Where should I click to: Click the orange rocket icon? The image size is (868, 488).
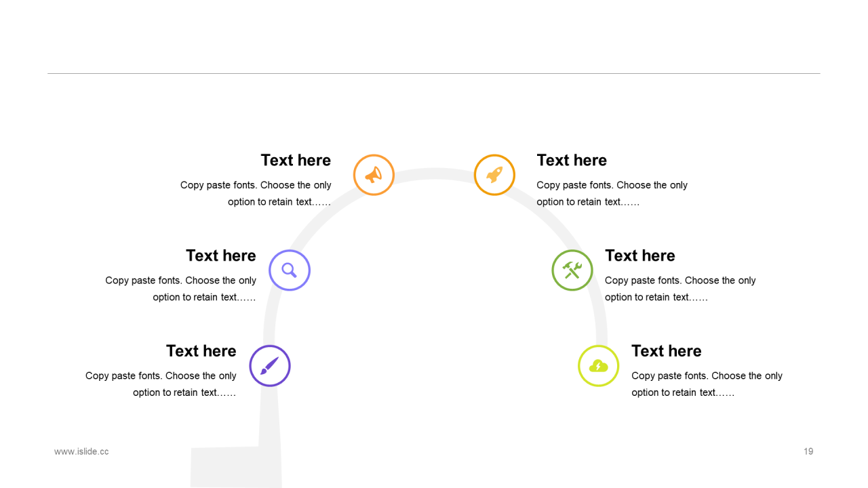pyautogui.click(x=494, y=175)
